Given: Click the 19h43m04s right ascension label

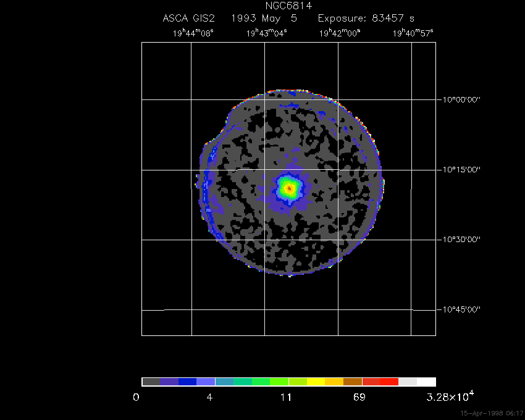Looking at the screenshot, I should (267, 33).
